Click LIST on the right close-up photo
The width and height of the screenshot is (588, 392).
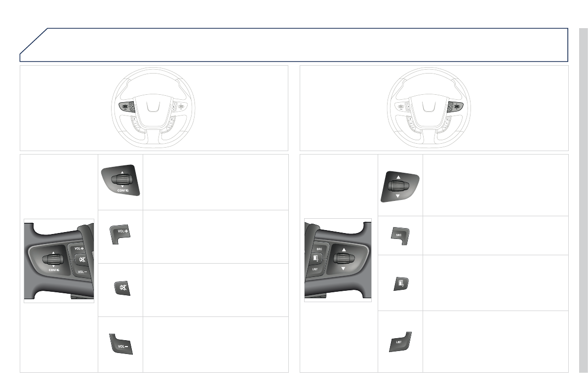(x=314, y=269)
